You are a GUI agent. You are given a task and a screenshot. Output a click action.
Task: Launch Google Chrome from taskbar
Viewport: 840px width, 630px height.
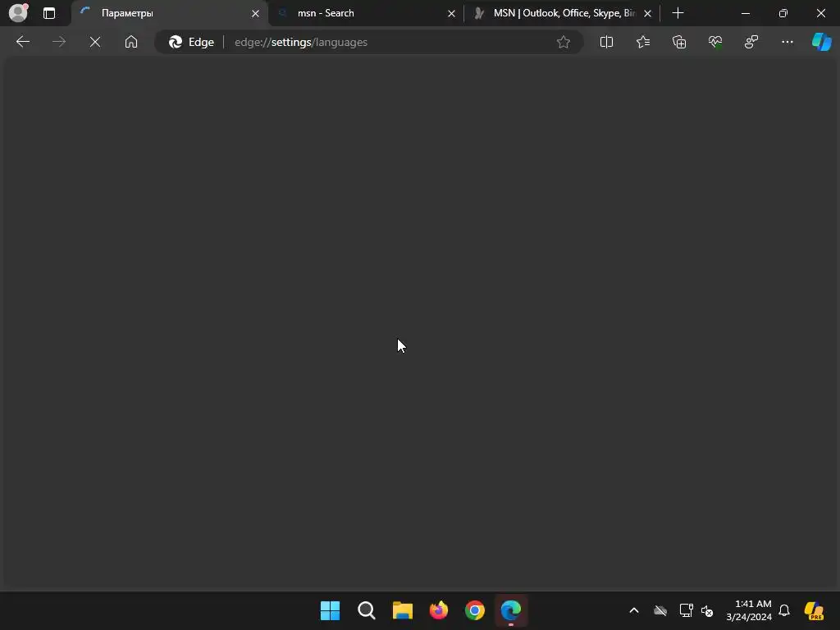[x=475, y=610]
